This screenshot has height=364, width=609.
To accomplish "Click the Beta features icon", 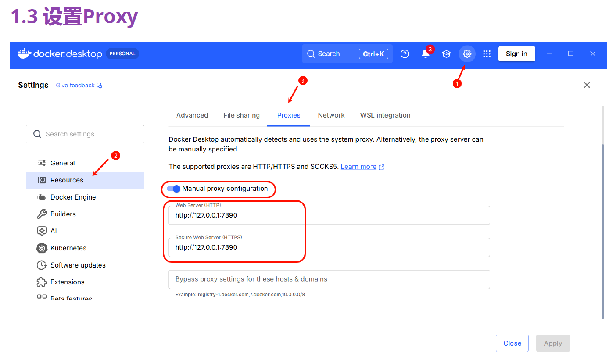I will coord(42,298).
